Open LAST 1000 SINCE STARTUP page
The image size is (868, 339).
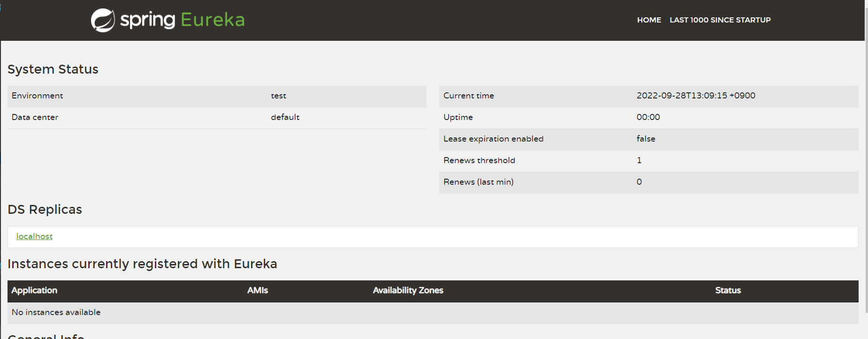coord(720,20)
